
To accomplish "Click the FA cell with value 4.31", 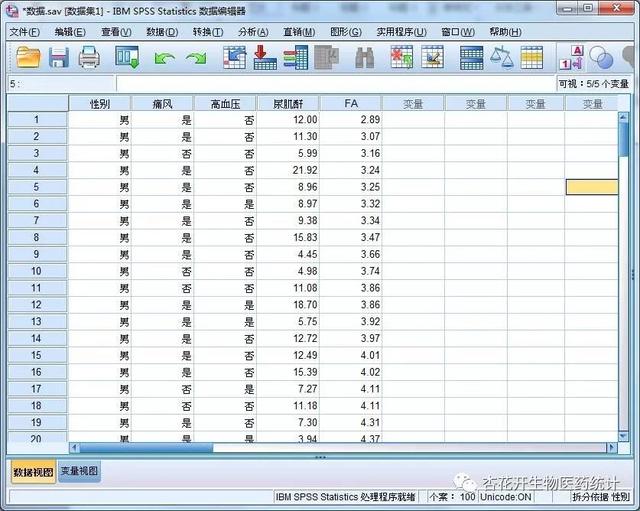I will click(x=351, y=422).
